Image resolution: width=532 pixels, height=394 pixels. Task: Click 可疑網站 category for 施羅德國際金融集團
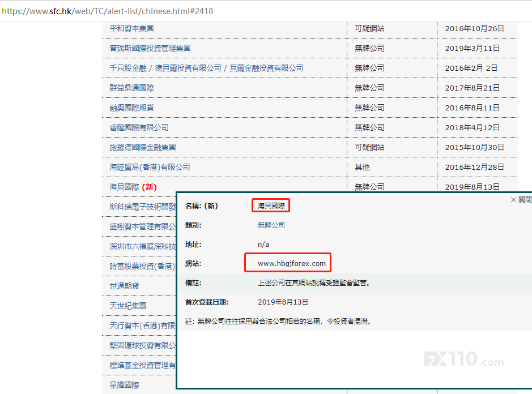(x=369, y=147)
